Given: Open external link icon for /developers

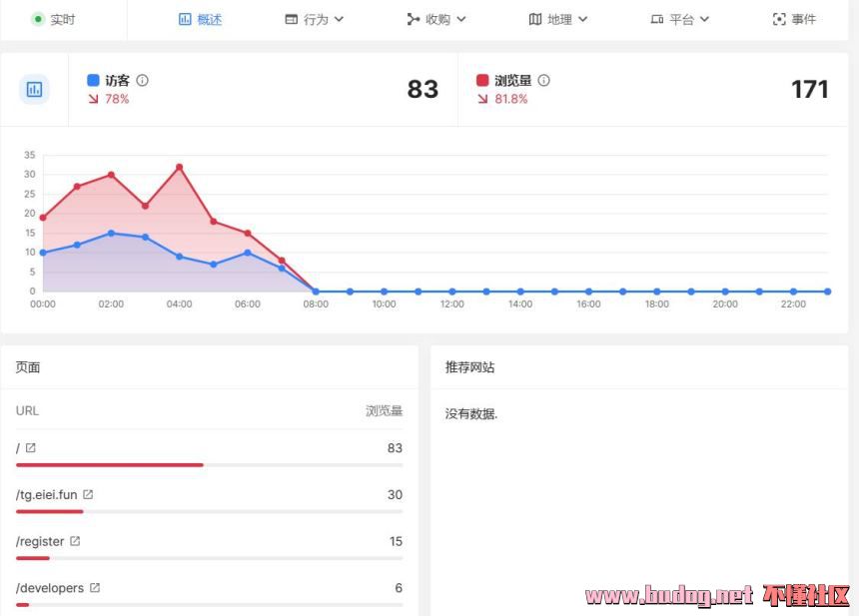Looking at the screenshot, I should [x=95, y=587].
